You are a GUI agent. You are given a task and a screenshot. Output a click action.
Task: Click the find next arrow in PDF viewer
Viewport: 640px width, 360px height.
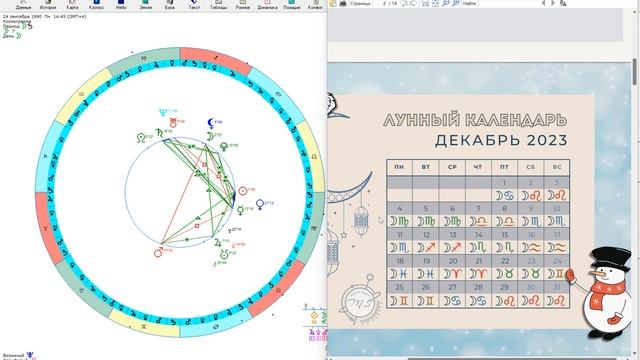click(x=553, y=3)
